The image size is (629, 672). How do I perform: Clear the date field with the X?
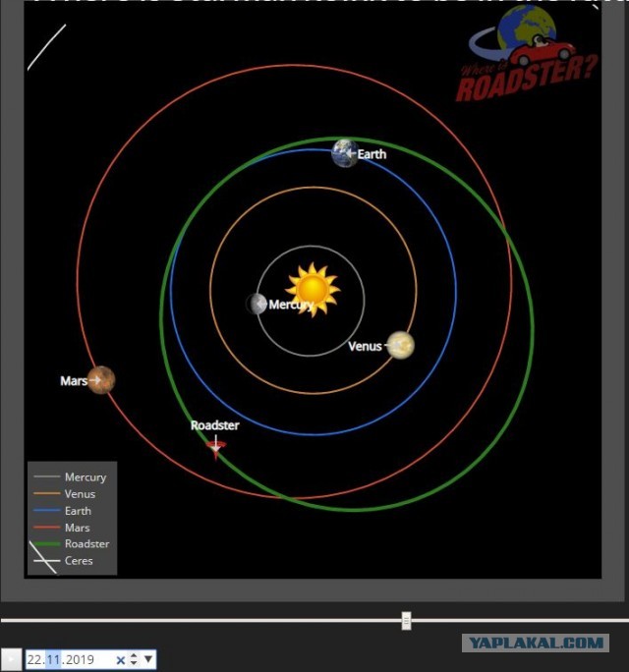coord(121,660)
